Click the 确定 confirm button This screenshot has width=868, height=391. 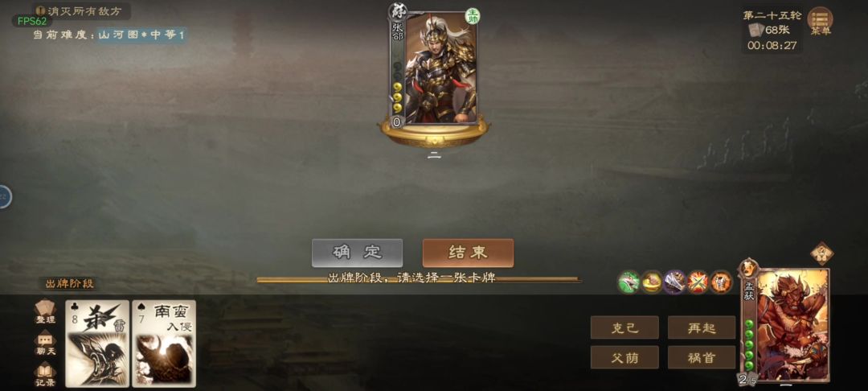click(x=357, y=253)
